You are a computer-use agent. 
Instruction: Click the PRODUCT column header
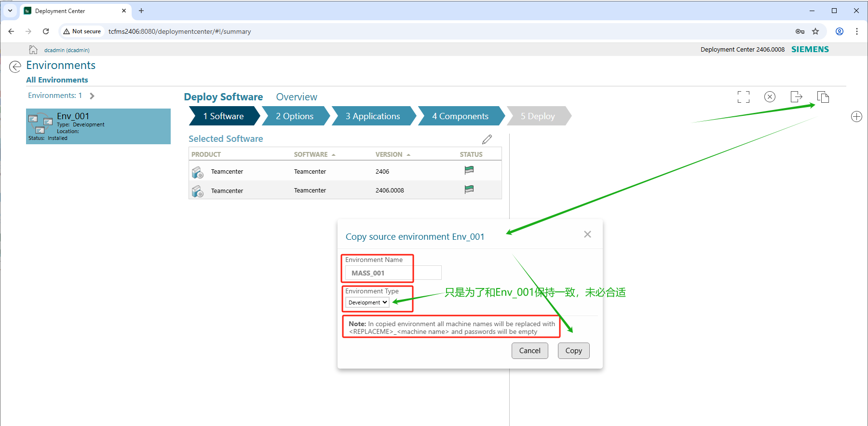tap(206, 154)
